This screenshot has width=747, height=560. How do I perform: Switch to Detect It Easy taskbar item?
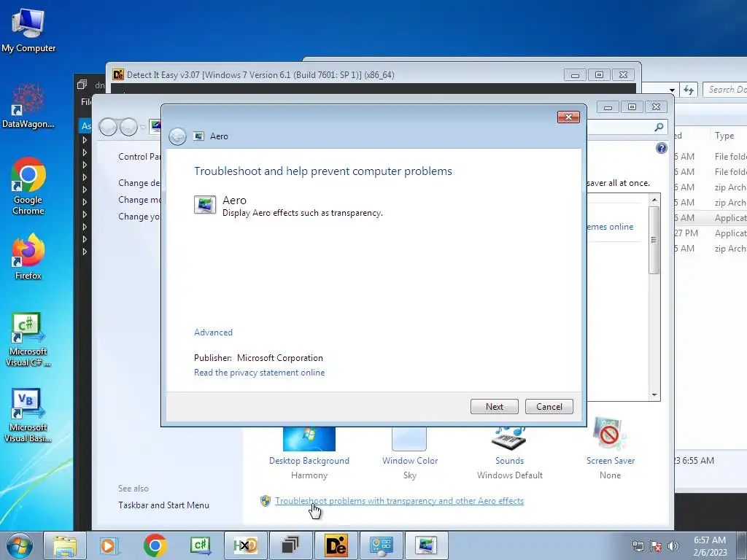click(336, 545)
